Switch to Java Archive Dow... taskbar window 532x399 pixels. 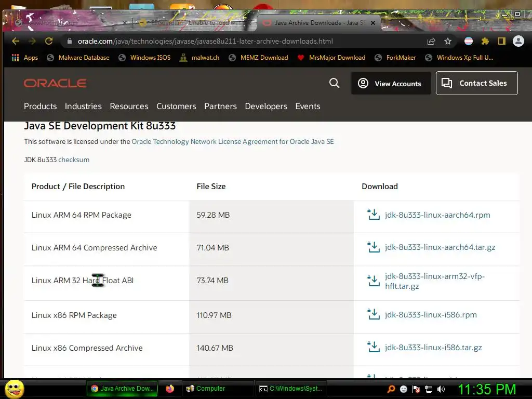coord(122,389)
